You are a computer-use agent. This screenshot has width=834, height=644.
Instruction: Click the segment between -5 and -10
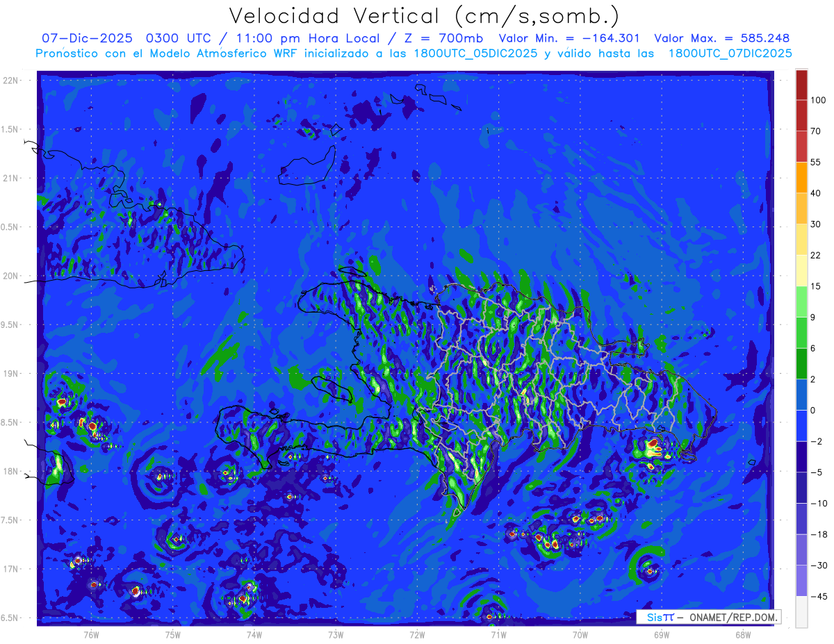pyautogui.click(x=801, y=488)
